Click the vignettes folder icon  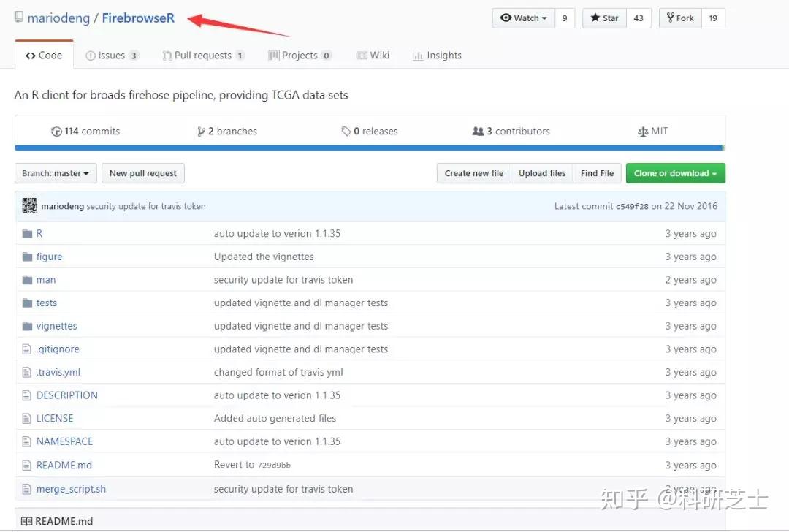[x=29, y=325]
